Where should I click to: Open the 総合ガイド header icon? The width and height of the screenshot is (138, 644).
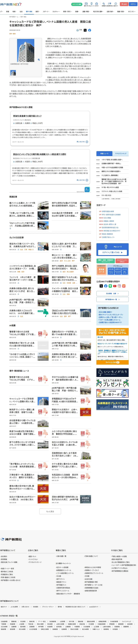coord(116,4)
